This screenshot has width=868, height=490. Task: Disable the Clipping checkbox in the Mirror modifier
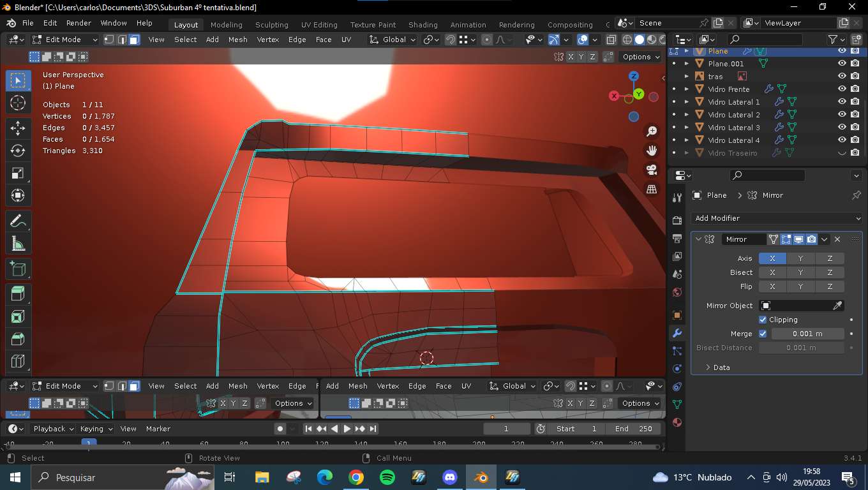(763, 320)
